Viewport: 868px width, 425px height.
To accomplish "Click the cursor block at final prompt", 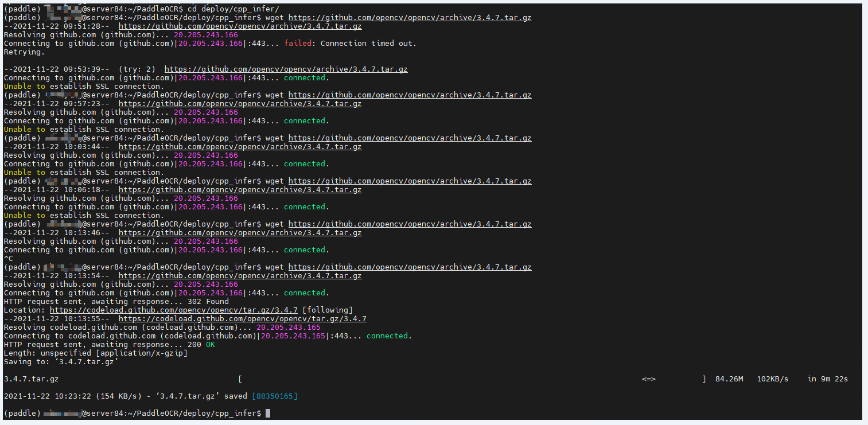I will pos(268,414).
